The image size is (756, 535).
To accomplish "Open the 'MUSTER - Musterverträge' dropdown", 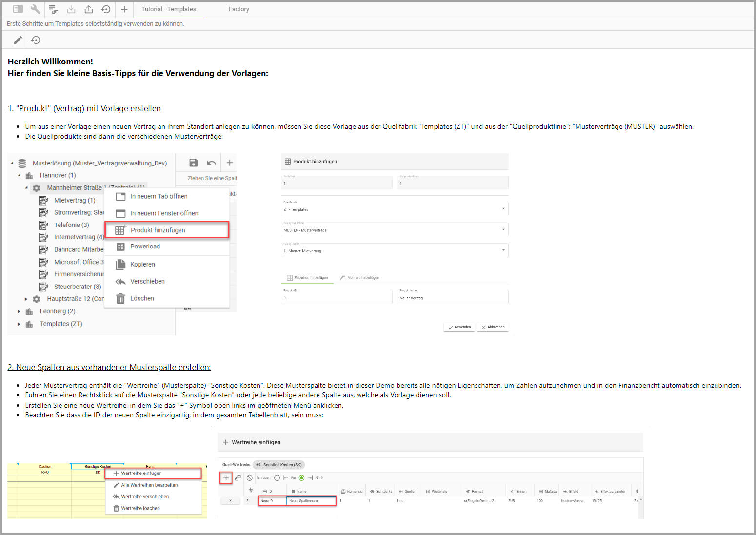I will [394, 230].
